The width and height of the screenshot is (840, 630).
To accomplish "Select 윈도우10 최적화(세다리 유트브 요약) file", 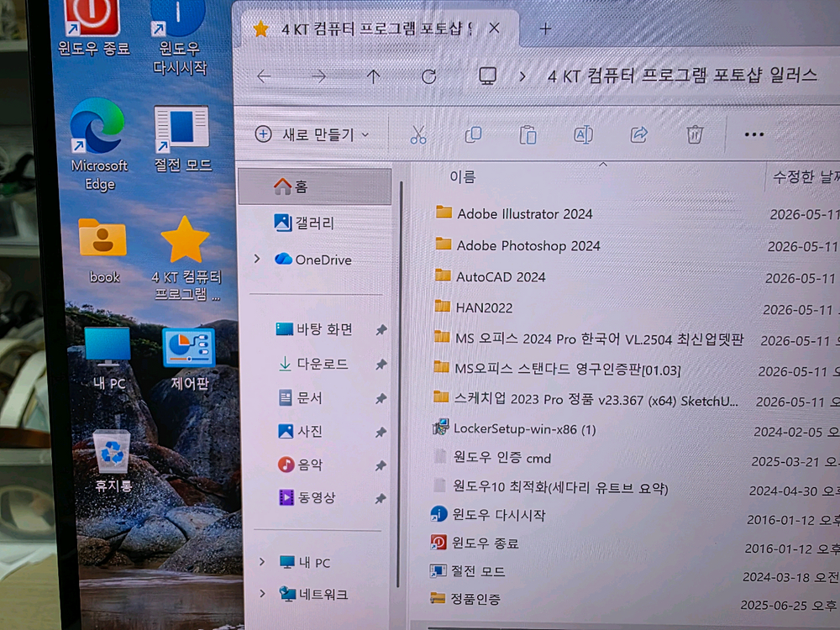I will tap(549, 486).
